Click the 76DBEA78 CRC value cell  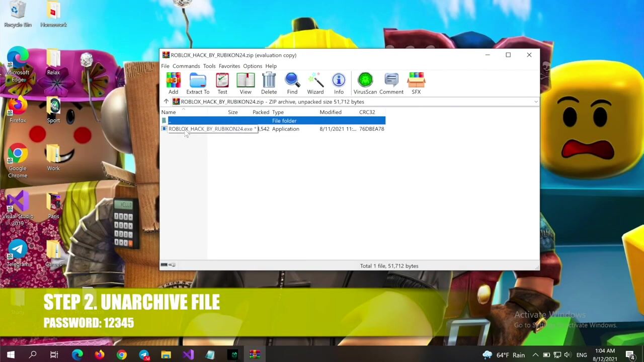point(372,129)
